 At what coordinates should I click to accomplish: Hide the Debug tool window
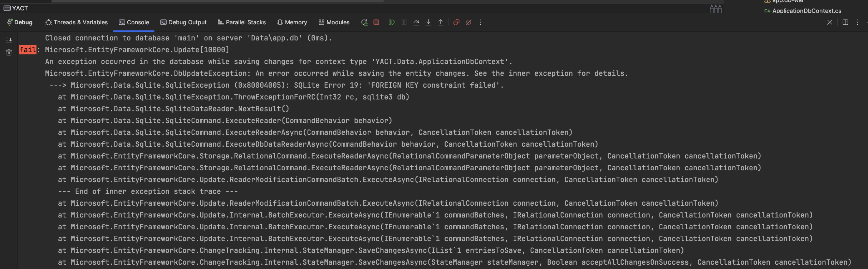830,22
